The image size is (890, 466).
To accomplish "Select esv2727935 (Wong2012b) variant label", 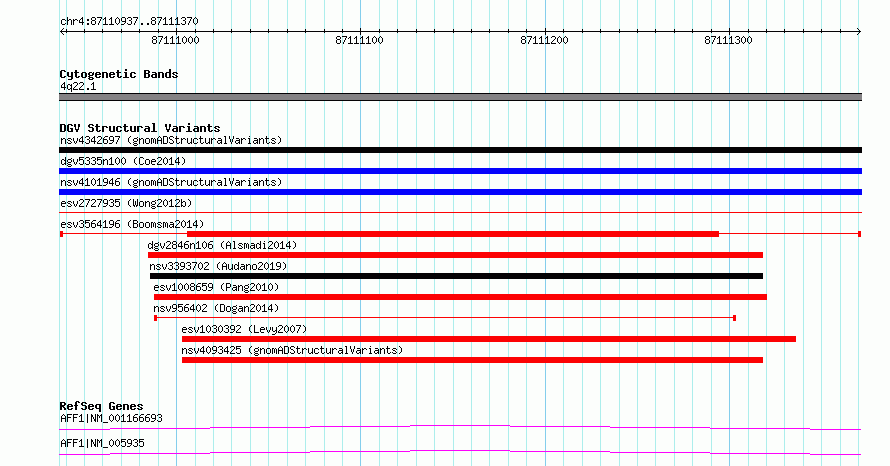I will [x=126, y=203].
